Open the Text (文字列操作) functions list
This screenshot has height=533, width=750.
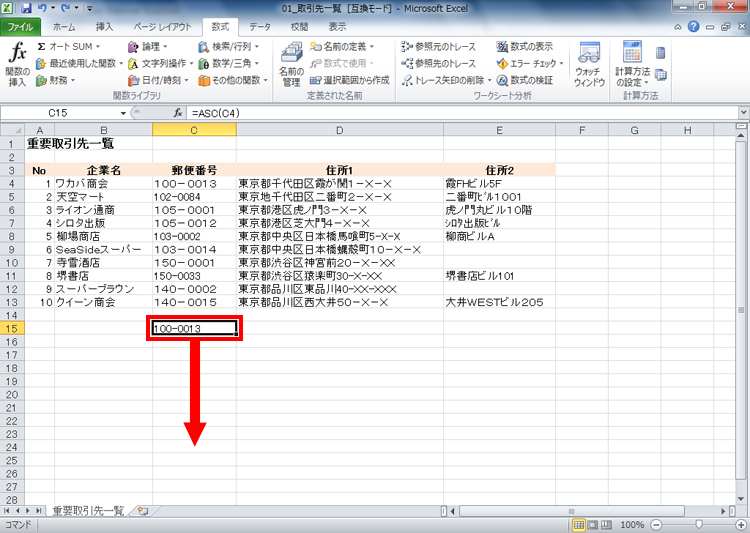161,63
